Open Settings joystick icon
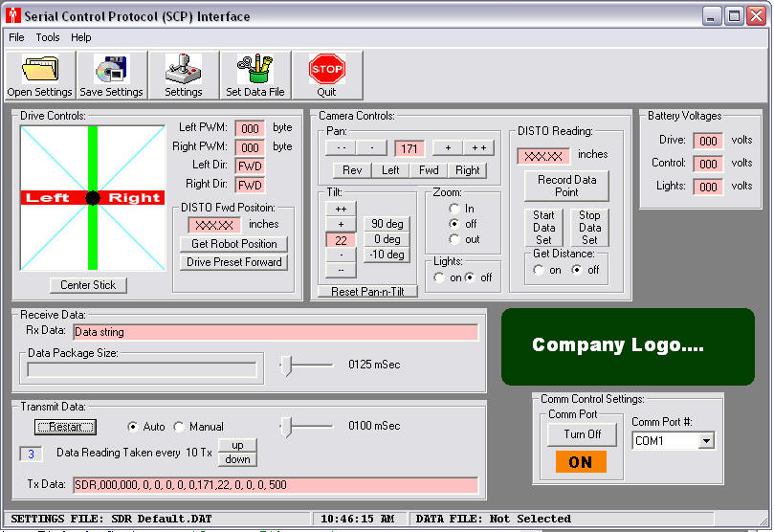This screenshot has height=532, width=774. 183,69
